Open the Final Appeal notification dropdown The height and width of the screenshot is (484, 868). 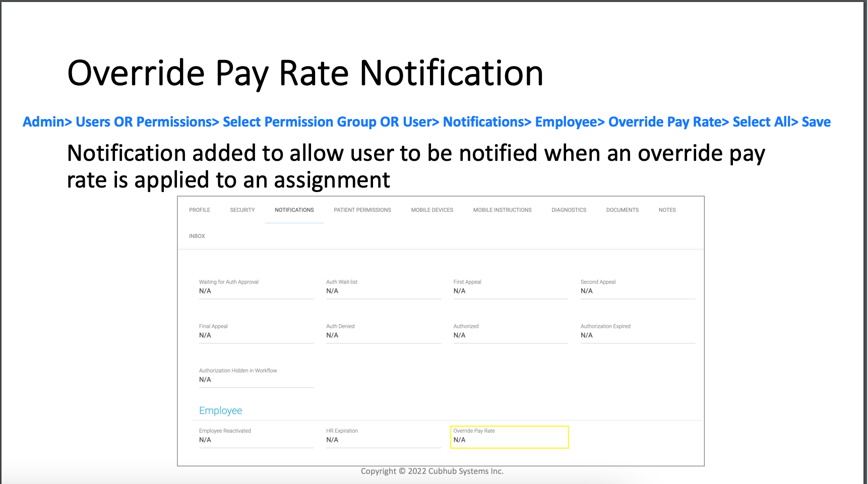point(256,333)
